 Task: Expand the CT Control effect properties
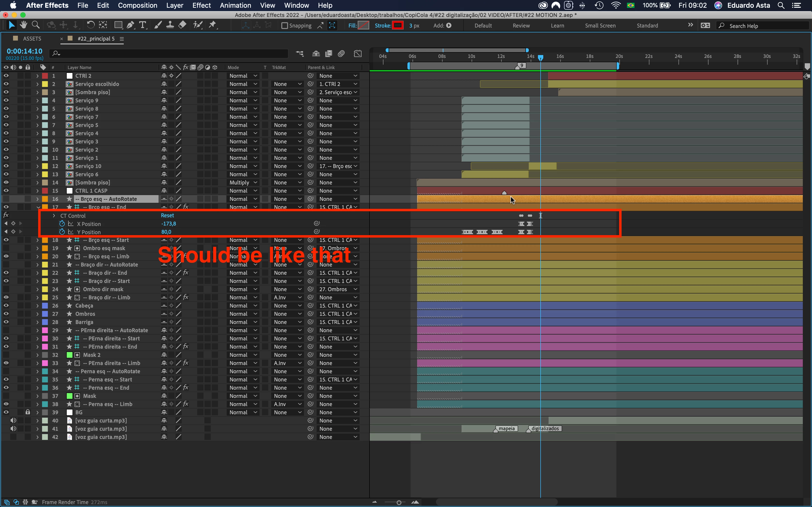pos(54,216)
